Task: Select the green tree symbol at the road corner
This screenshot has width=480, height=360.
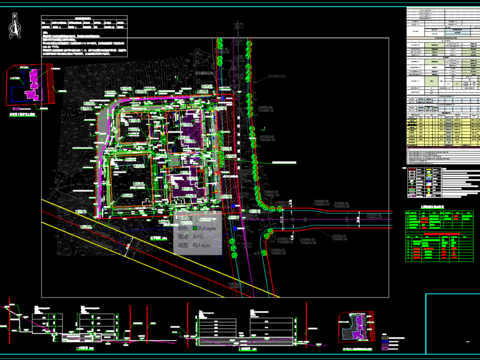Action: click(273, 209)
